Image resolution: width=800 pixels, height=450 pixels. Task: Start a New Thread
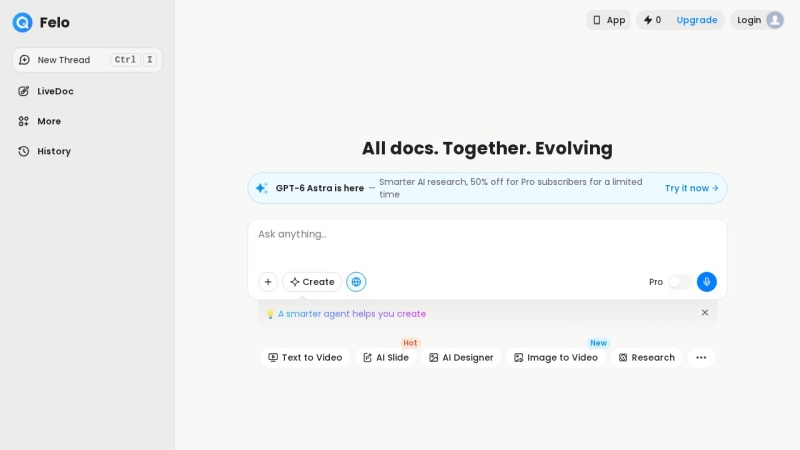[87, 60]
